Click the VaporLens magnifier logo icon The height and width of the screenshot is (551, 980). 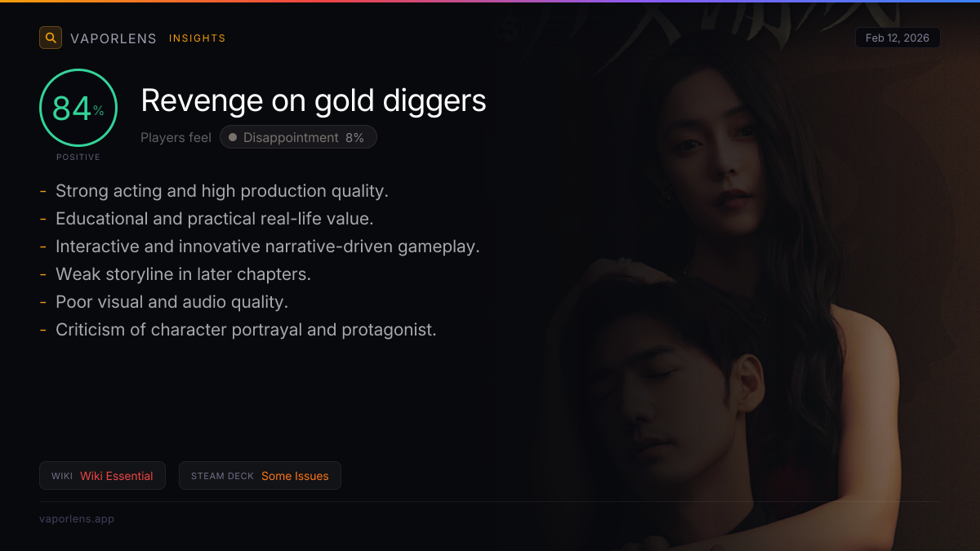(x=51, y=38)
